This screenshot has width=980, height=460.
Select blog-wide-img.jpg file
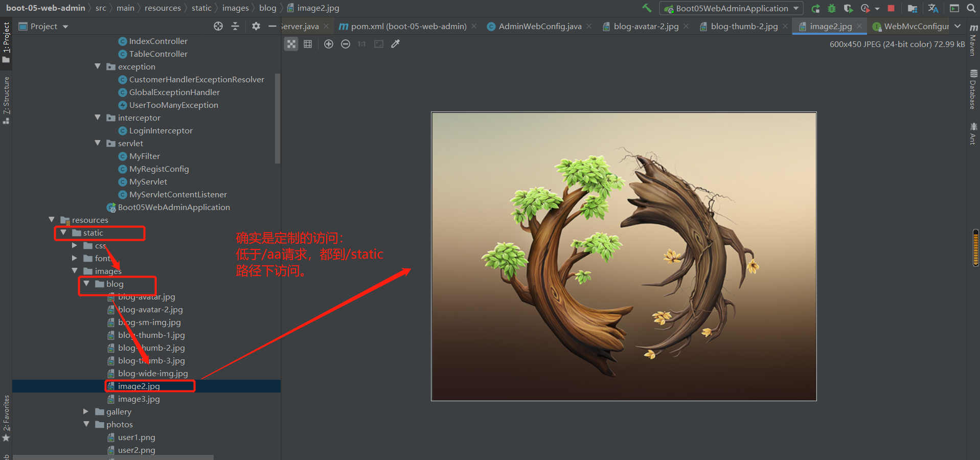[x=152, y=373]
